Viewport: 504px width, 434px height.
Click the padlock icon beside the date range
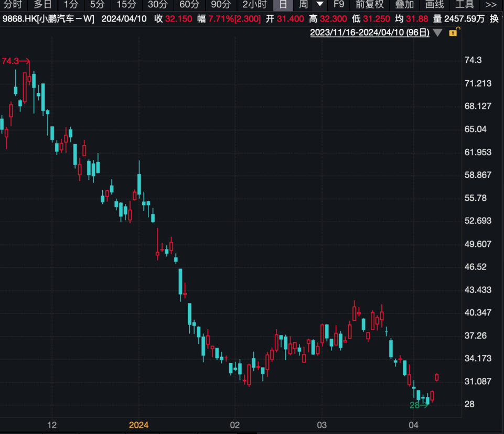click(453, 32)
